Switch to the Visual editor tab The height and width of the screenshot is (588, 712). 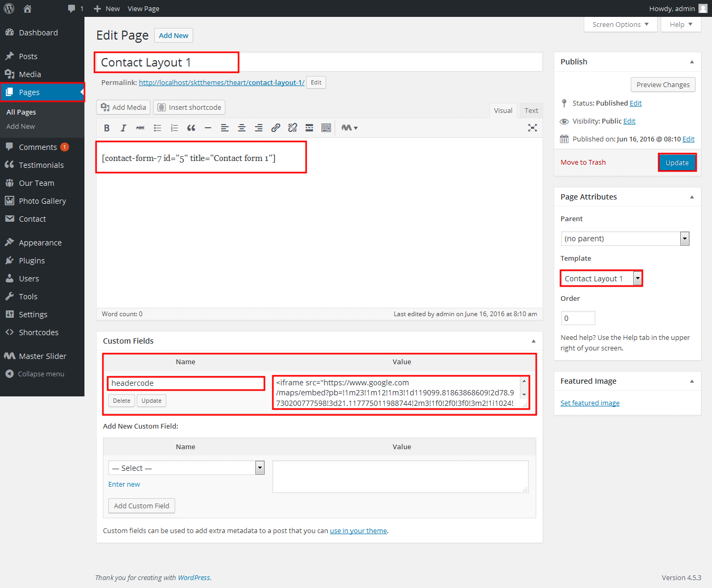point(503,110)
